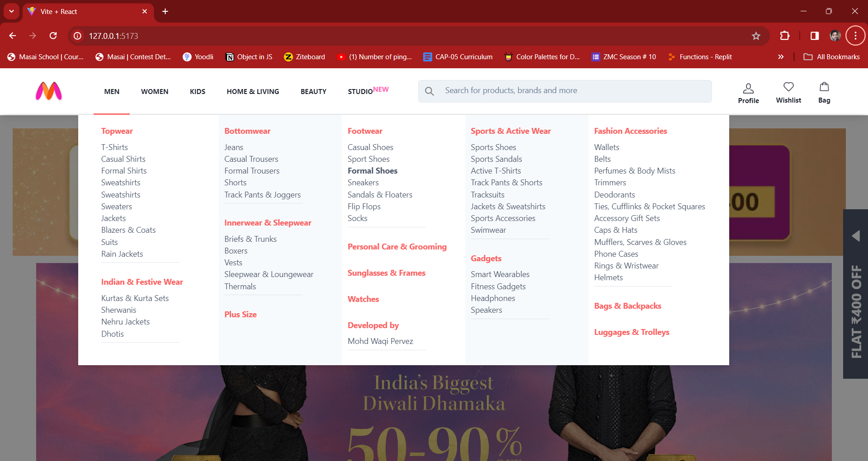Open Helmets under Fashion Accessories
Image resolution: width=868 pixels, height=461 pixels.
pyautogui.click(x=609, y=278)
